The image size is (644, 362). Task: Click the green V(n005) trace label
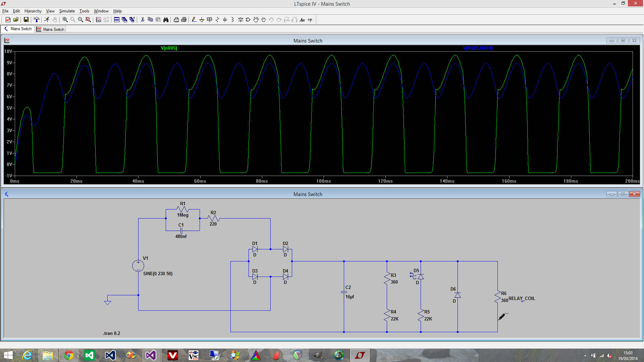(x=169, y=48)
